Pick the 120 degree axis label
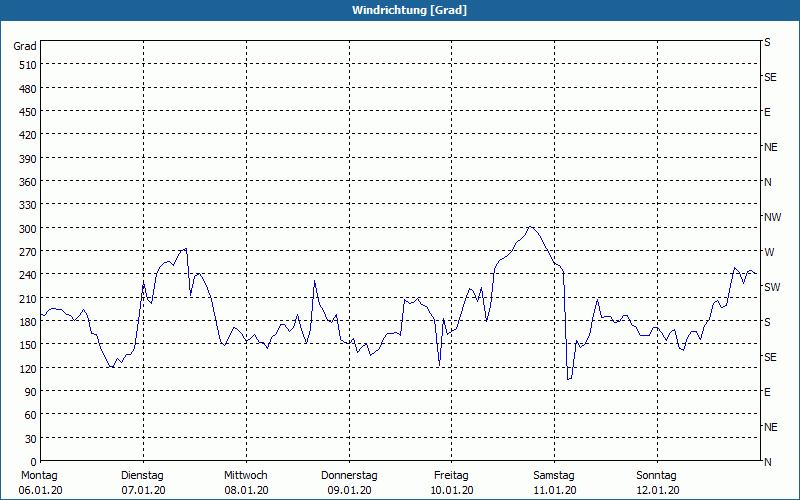800x500 pixels. pos(28,368)
